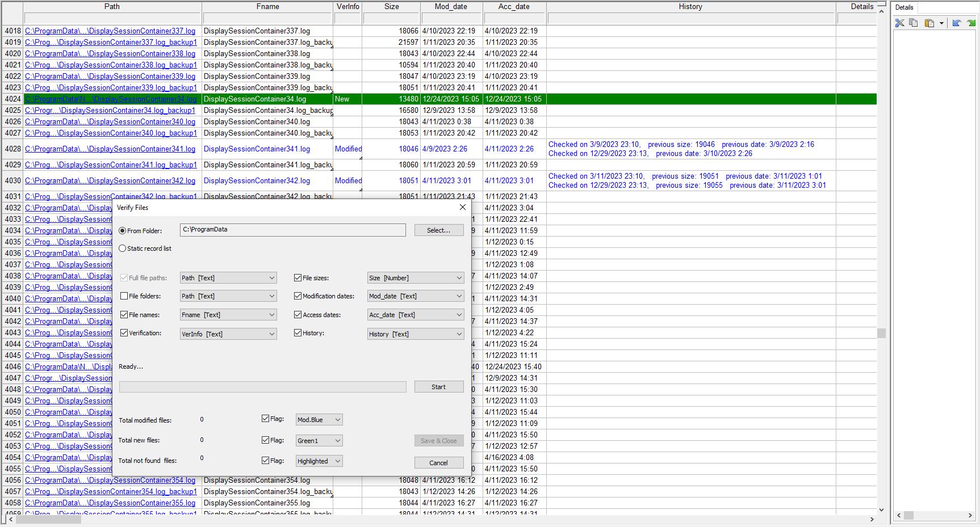
Task: Close the Verify Files dialog with X
Action: 462,208
